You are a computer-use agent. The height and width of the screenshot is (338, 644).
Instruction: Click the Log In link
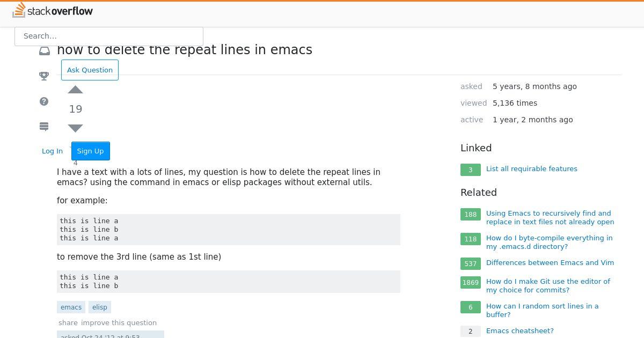53,151
